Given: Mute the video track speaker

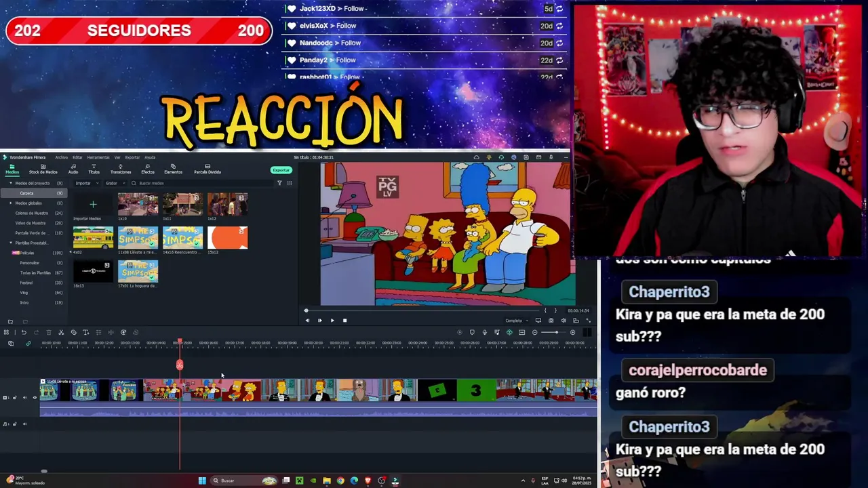Looking at the screenshot, I should pyautogui.click(x=24, y=397).
